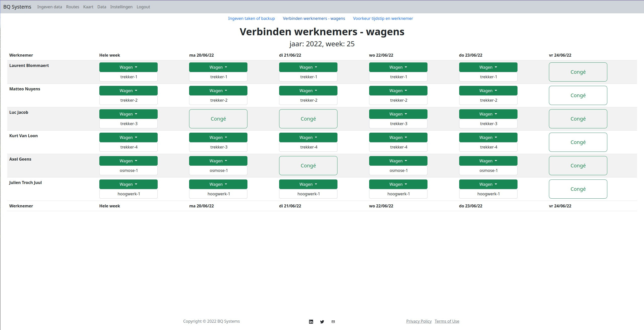
Task: Open the BQ Systems home brand link
Action: tap(17, 7)
